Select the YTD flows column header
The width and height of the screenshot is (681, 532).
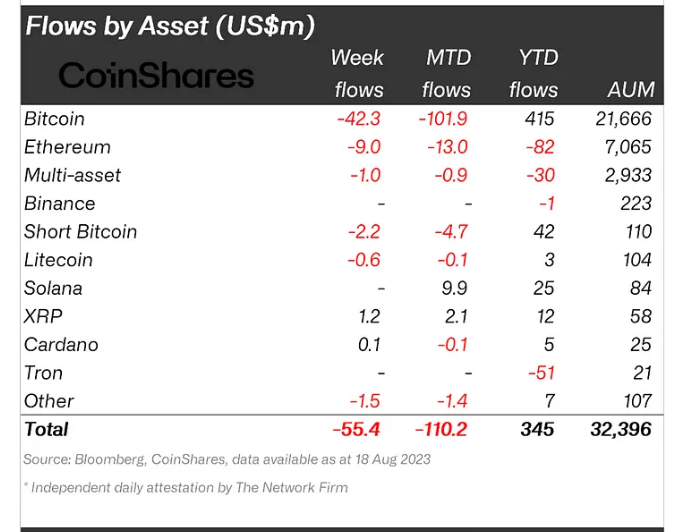(x=533, y=73)
